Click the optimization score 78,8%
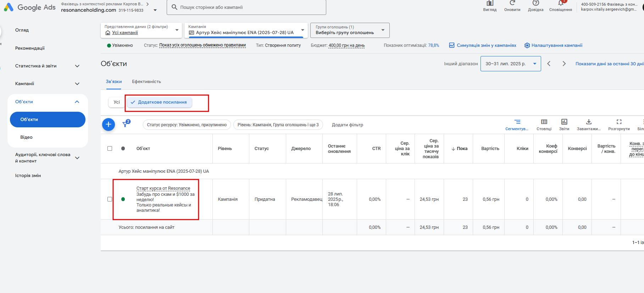 click(x=433, y=45)
